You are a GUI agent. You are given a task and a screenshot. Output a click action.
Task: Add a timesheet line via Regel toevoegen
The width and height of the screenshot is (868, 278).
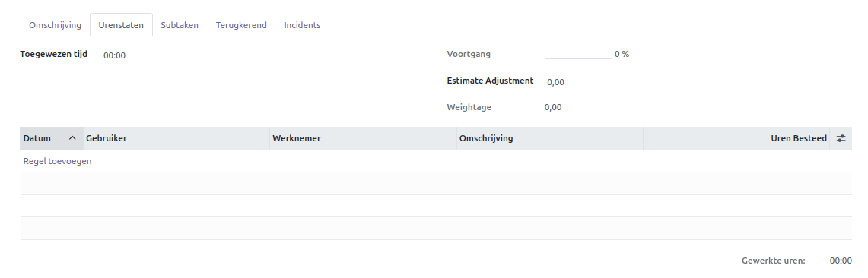pyautogui.click(x=58, y=161)
